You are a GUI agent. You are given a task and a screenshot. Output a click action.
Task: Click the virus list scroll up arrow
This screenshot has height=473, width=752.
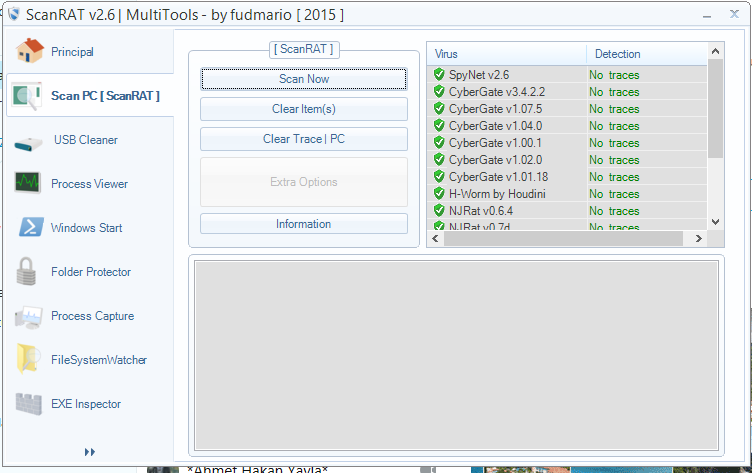pos(716,51)
